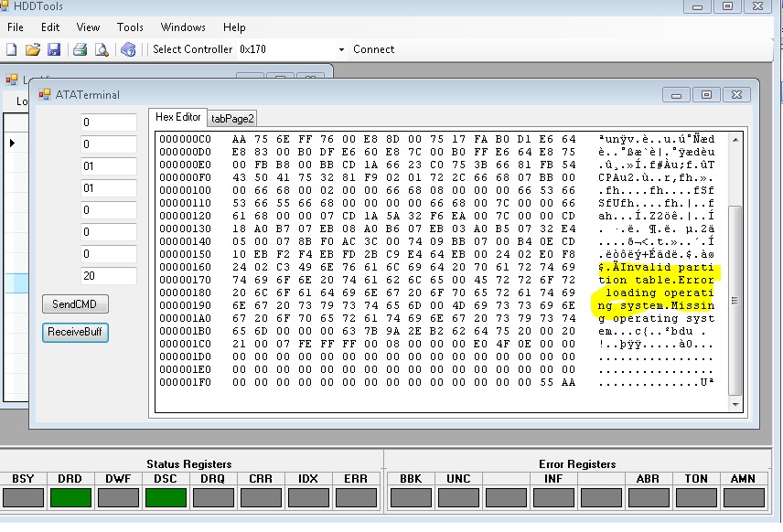Click the BSY status register indicator
Screen dimensions: 783x532
coord(23,497)
